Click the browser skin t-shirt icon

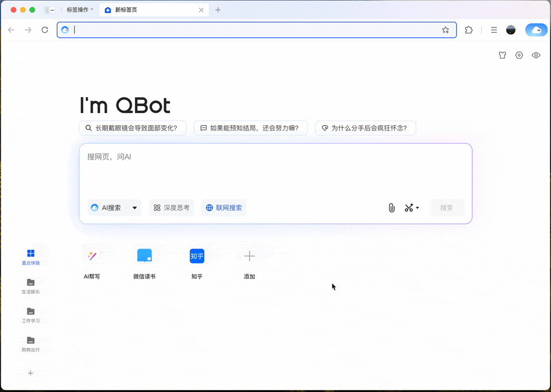(x=502, y=55)
